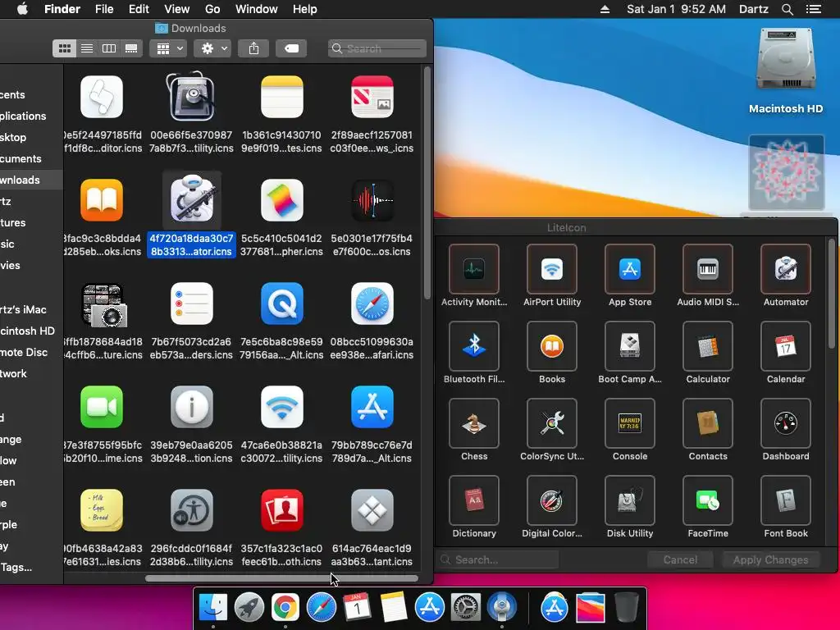Image resolution: width=840 pixels, height=630 pixels.
Task: Switch Finder to gallery view
Action: click(131, 48)
